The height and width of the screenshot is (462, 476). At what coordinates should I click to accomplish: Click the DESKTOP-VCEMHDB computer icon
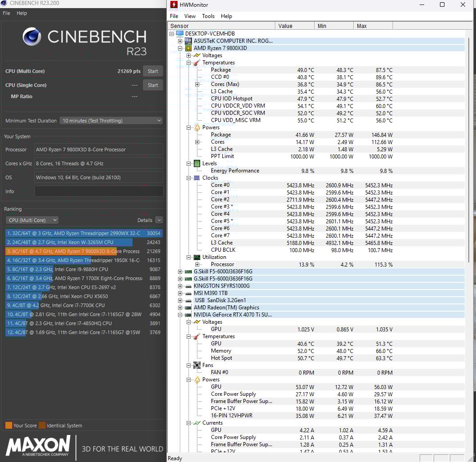point(180,34)
